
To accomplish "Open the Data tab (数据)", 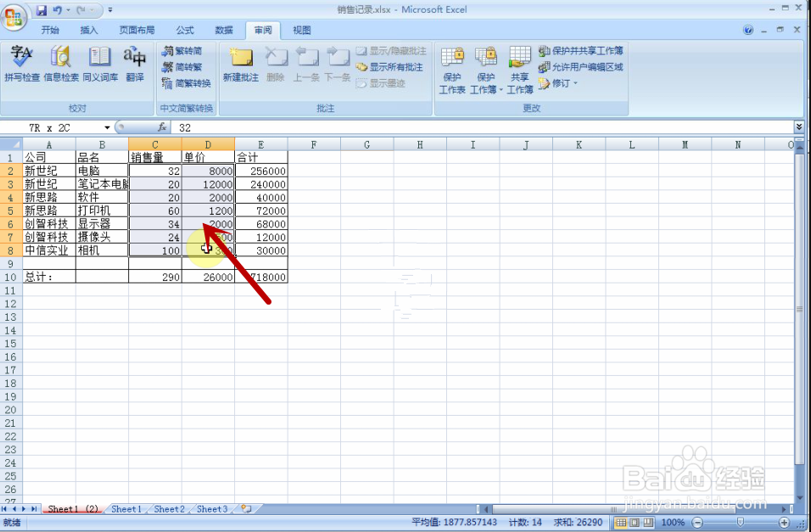I will tap(224, 30).
